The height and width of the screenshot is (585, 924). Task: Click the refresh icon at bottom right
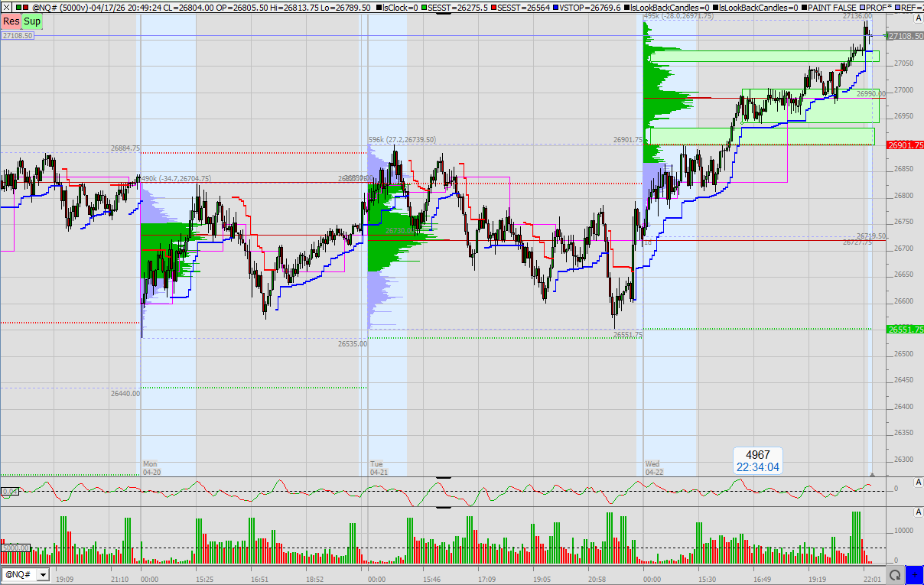pyautogui.click(x=893, y=574)
